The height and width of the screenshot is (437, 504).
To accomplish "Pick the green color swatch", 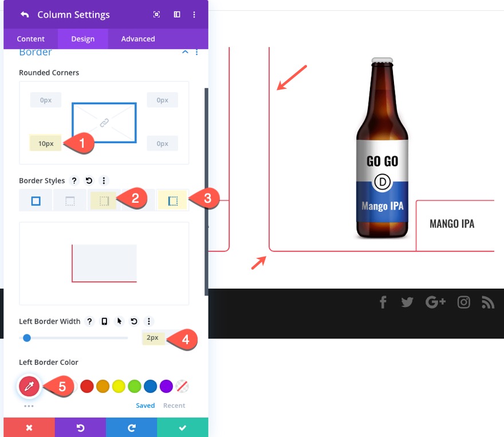I will [x=135, y=386].
